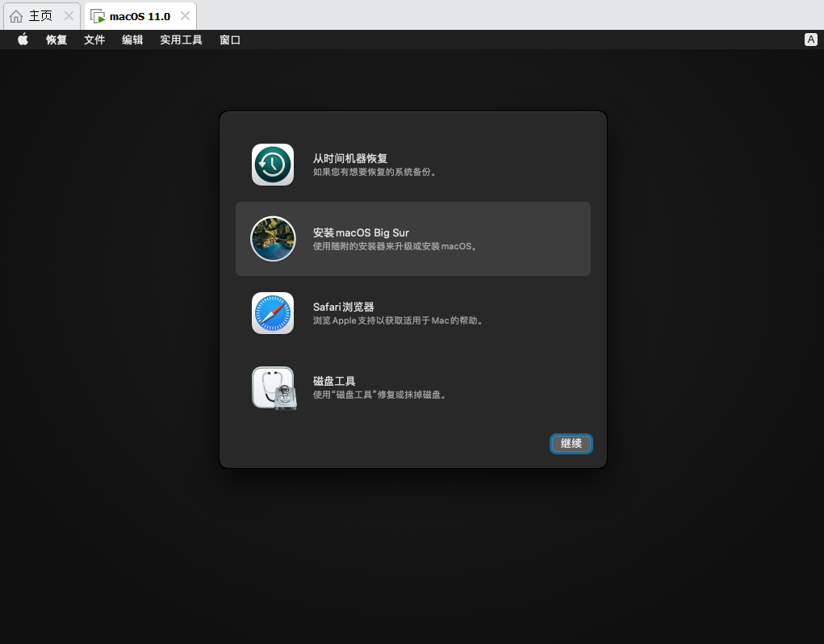
Task: Click the 继续 button
Action: [571, 443]
